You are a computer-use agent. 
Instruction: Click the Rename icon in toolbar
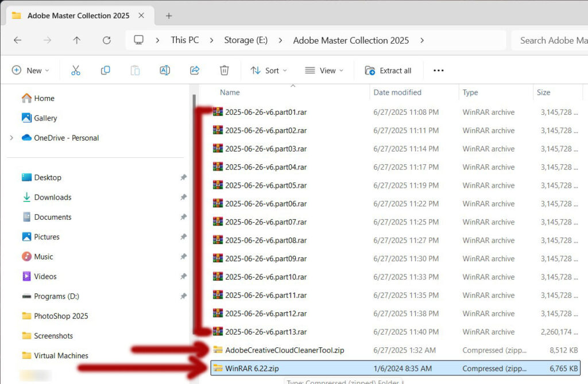click(x=165, y=71)
